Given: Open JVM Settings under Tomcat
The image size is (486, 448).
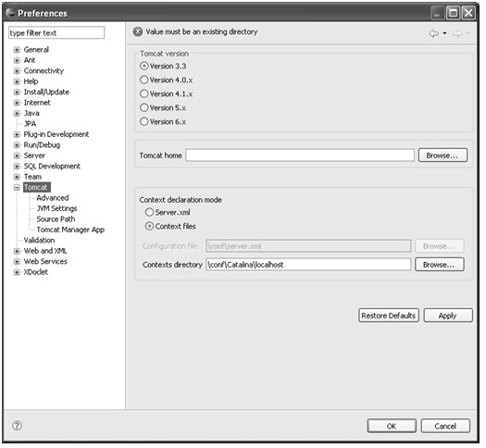Looking at the screenshot, I should (x=56, y=208).
